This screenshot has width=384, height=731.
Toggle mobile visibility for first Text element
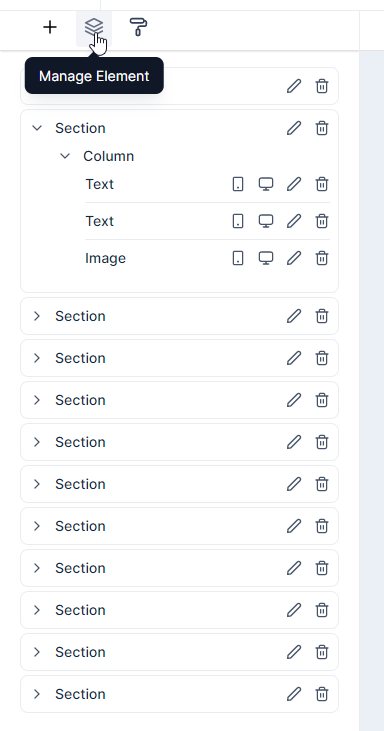coord(238,184)
